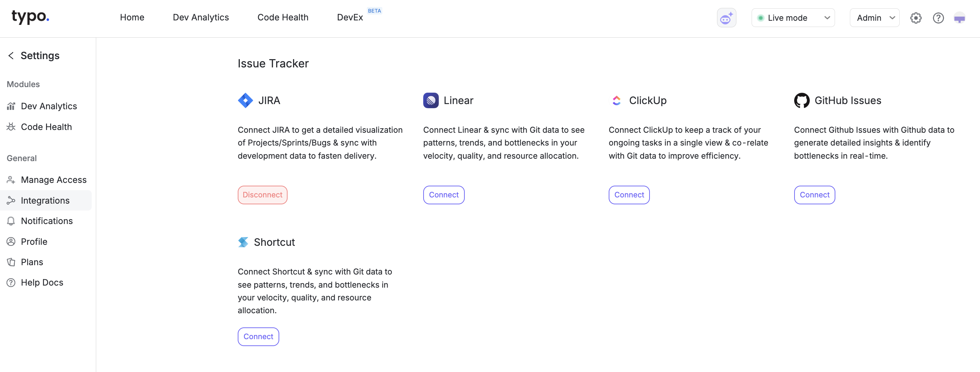Open Dev Analytics in top navigation
The image size is (980, 372).
201,17
